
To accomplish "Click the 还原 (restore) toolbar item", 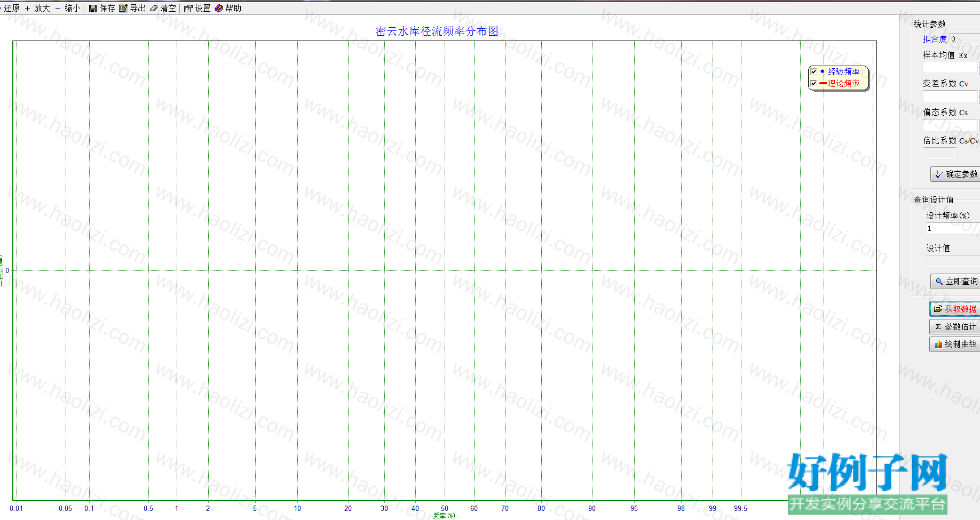I will click(x=10, y=8).
